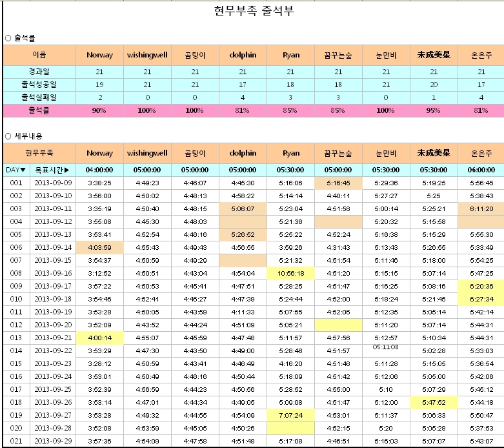
Task: Select day number cell 018
Action: click(16, 402)
